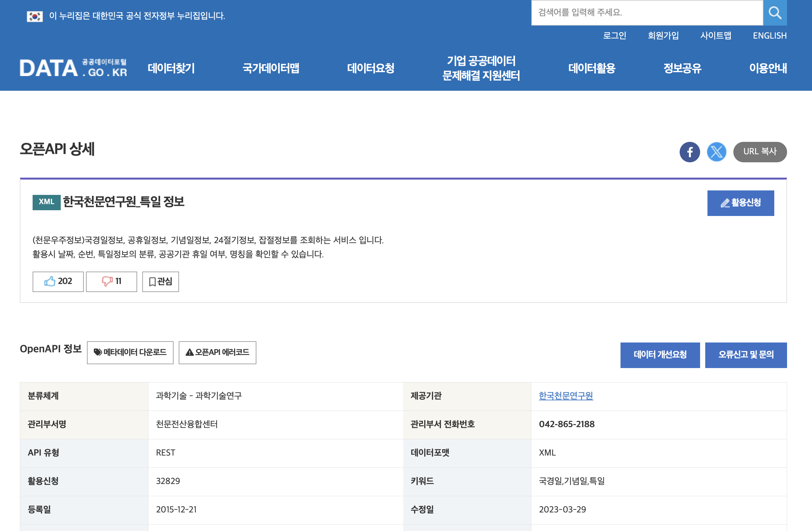Click 데이터 개선요청 button
812x531 pixels.
(x=660, y=355)
